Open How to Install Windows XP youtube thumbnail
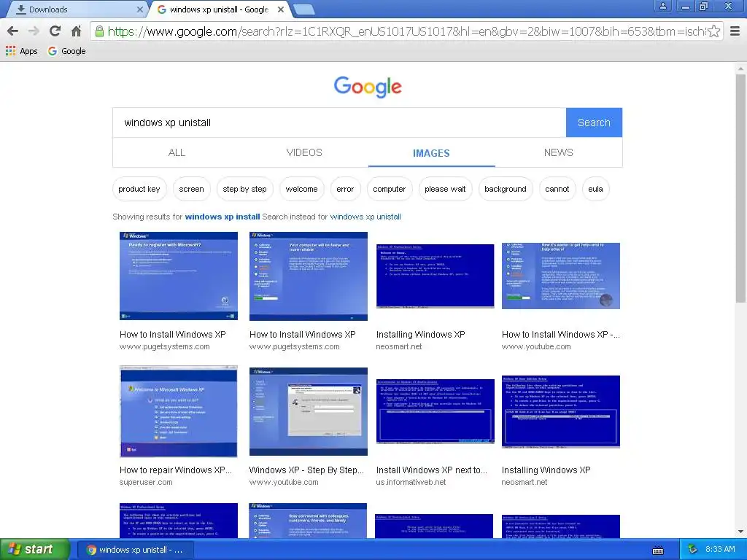This screenshot has height=560, width=747. tap(561, 276)
